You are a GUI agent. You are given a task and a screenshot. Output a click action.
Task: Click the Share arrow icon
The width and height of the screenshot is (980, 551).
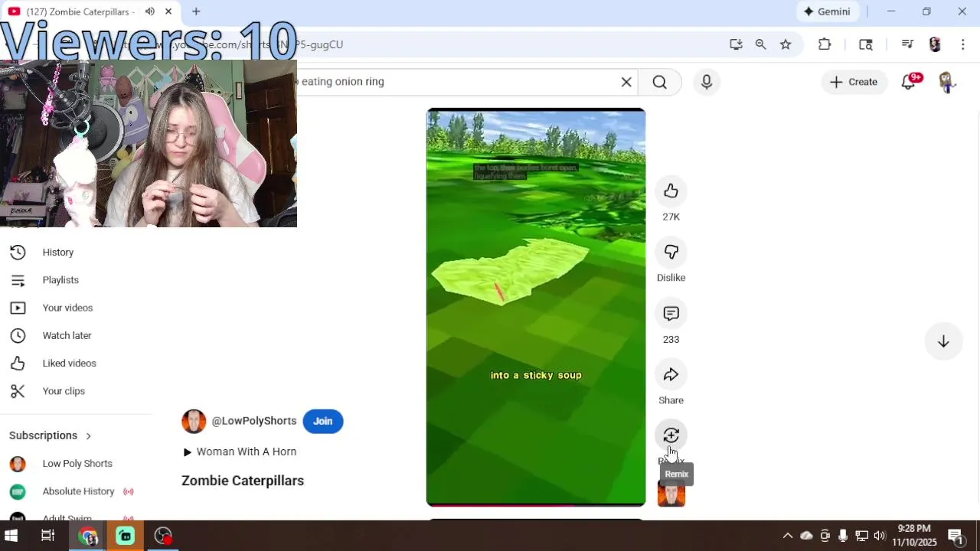tap(671, 374)
